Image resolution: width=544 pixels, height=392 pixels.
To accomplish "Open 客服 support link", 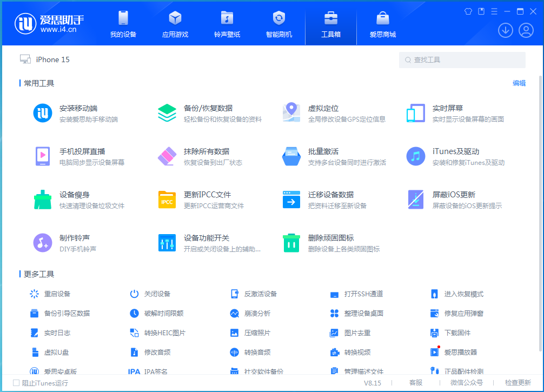I will 416,383.
